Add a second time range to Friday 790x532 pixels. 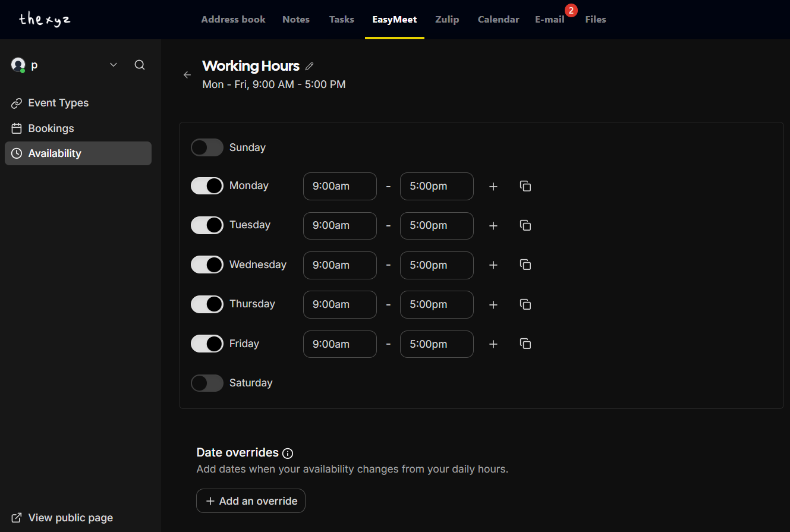(x=493, y=344)
